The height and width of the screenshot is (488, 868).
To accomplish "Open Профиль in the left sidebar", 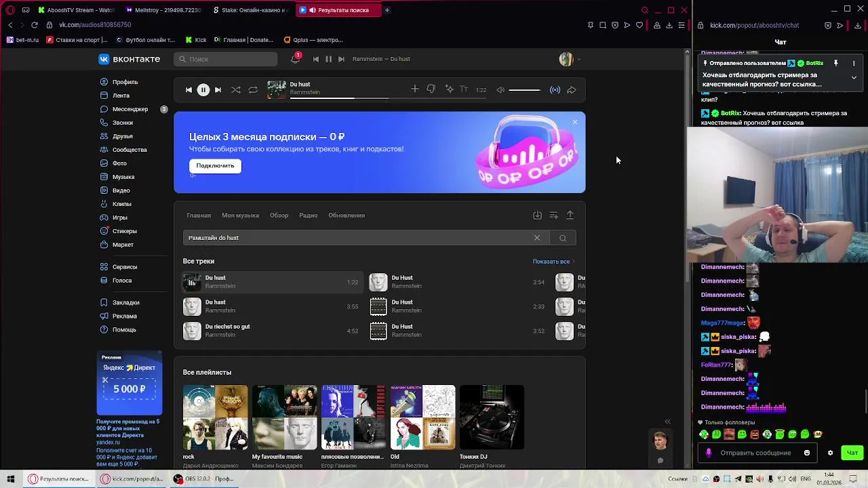I will [x=125, y=82].
